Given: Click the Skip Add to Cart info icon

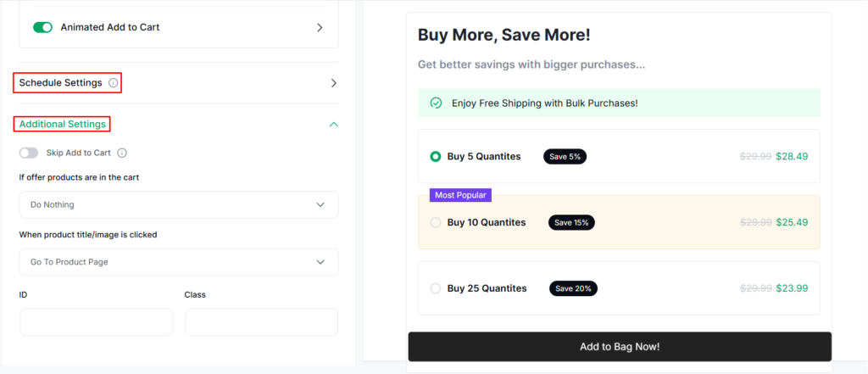Looking at the screenshot, I should [122, 153].
